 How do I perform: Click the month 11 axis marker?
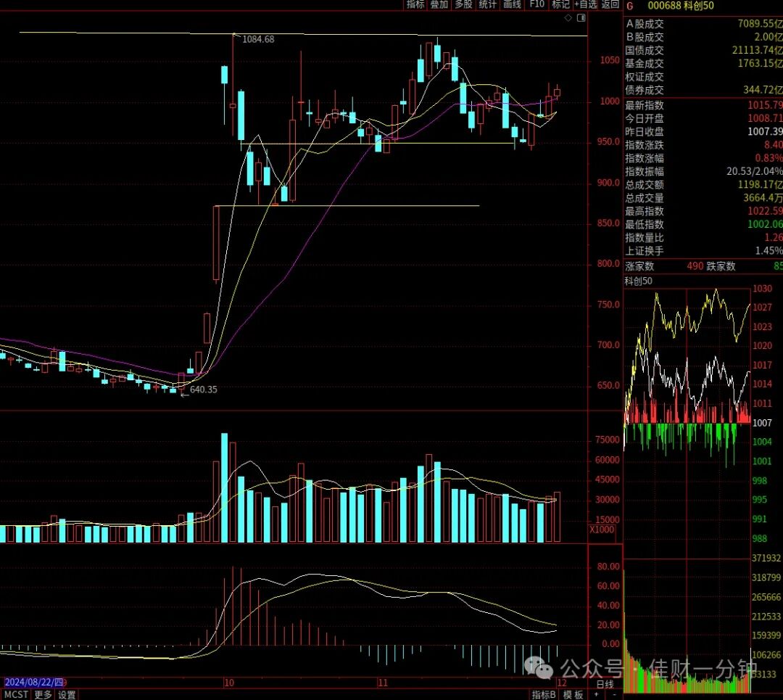pos(383,683)
